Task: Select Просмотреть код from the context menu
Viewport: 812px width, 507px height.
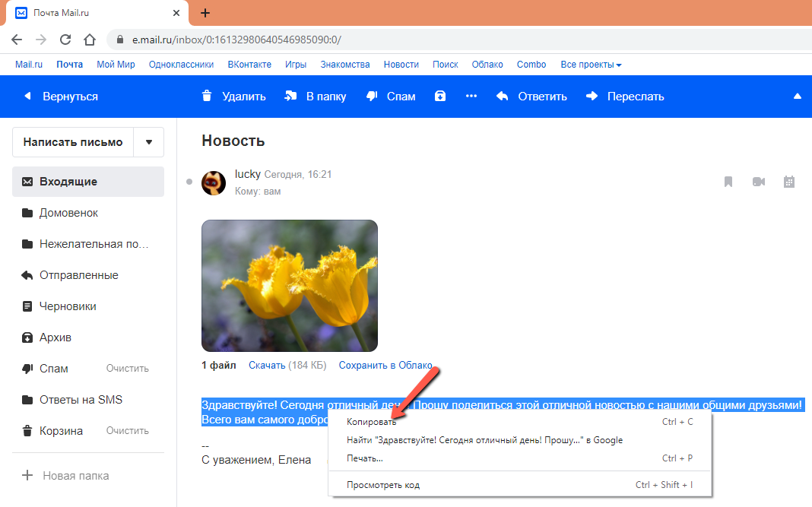Action: pos(383,485)
